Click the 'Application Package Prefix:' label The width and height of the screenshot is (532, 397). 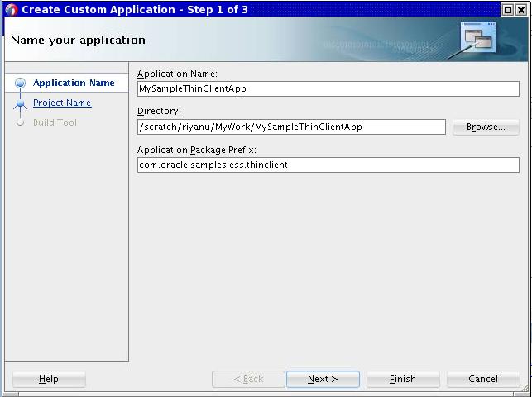197,150
